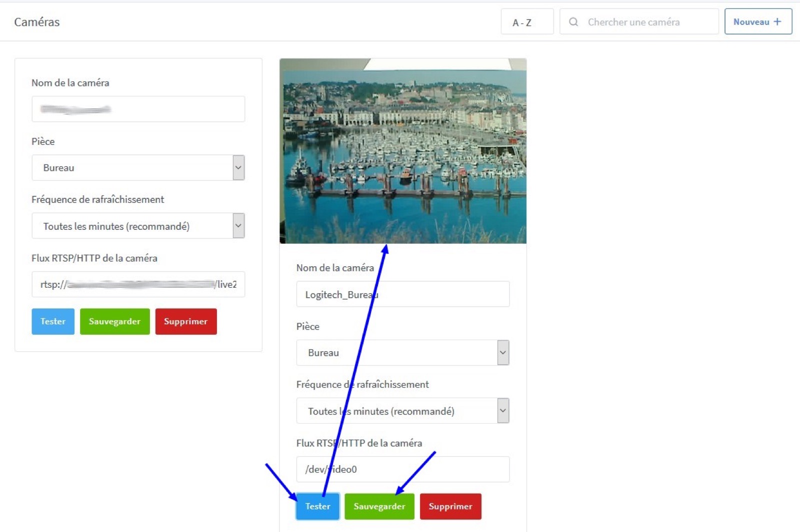Click the /dev/video0 stream input field
The width and height of the screenshot is (800, 532).
[402, 469]
